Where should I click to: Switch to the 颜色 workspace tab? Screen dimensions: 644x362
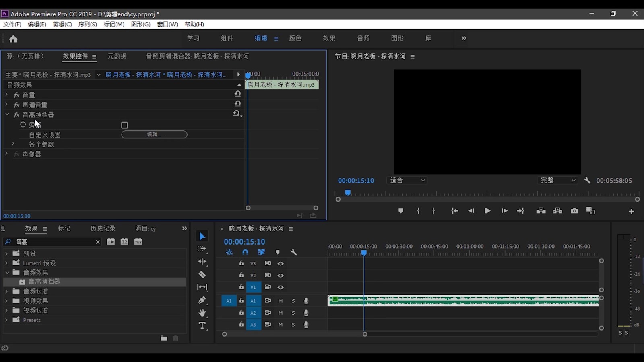coord(295,38)
